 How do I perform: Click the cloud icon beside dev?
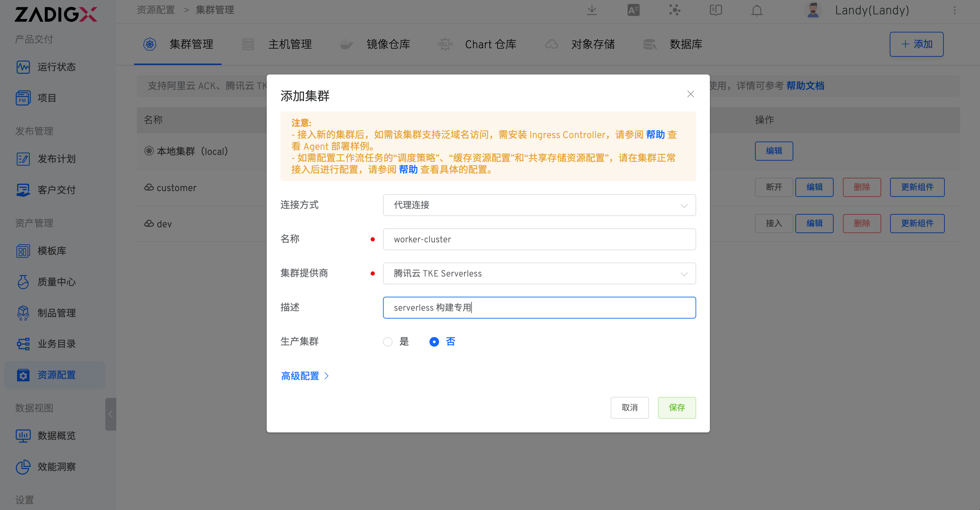149,223
